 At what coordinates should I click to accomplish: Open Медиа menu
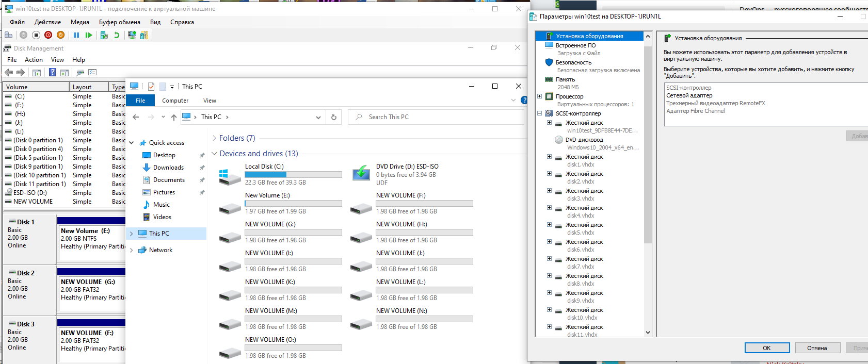[80, 22]
